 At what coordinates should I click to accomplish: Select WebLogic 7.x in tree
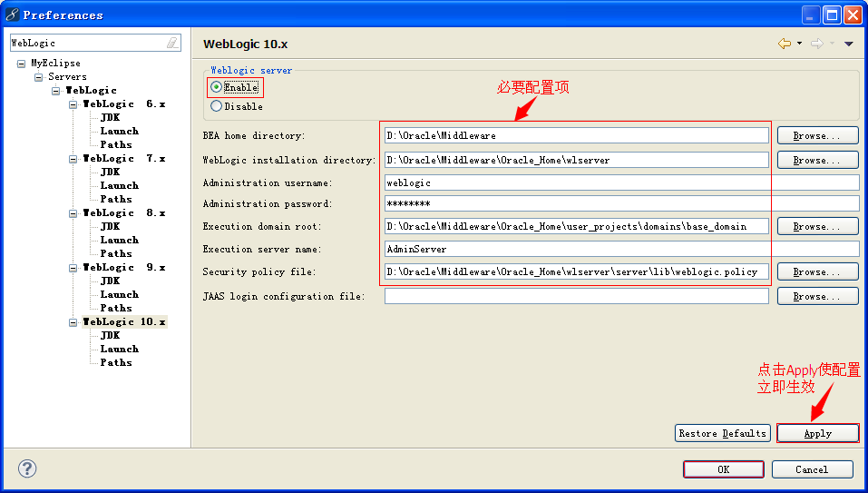[124, 158]
